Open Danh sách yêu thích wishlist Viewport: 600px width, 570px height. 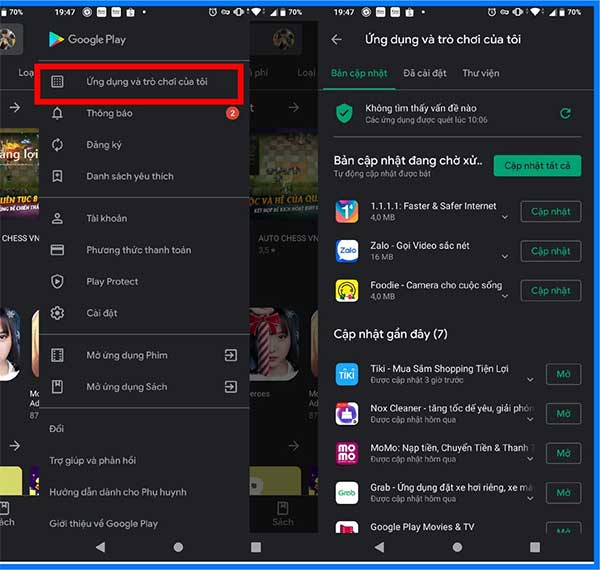(x=144, y=176)
